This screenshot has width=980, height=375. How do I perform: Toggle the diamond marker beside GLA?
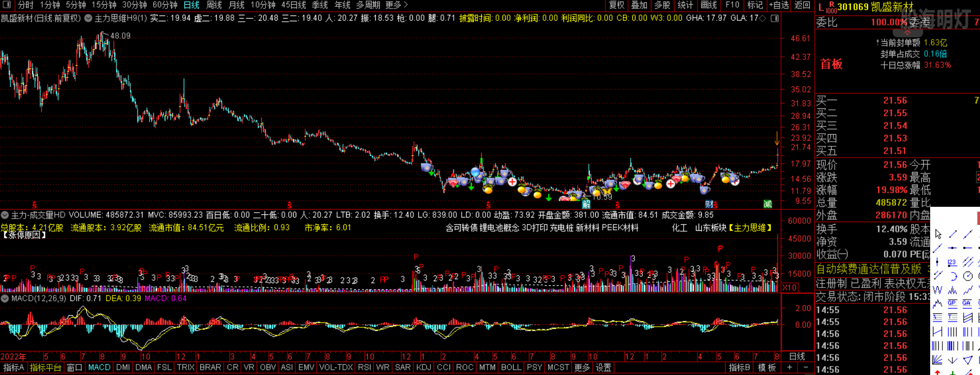click(x=763, y=18)
